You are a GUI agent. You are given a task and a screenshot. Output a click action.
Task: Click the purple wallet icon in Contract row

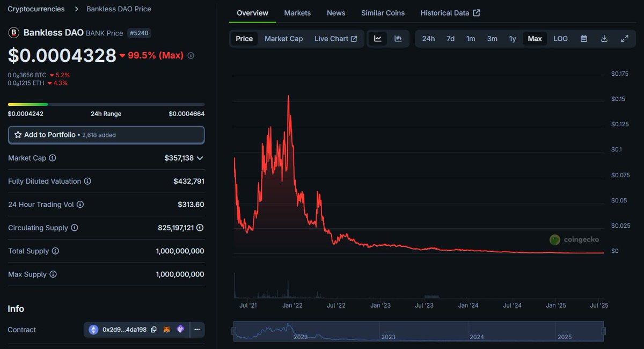[x=180, y=330]
